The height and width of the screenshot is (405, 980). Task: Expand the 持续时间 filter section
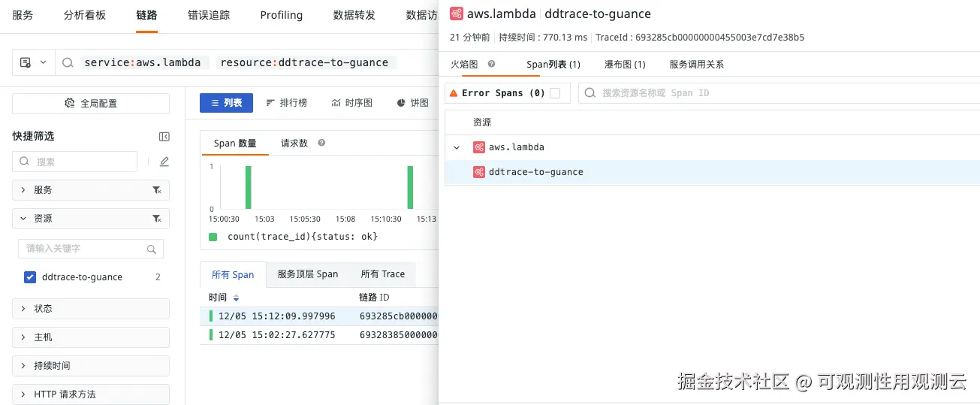[x=91, y=366]
